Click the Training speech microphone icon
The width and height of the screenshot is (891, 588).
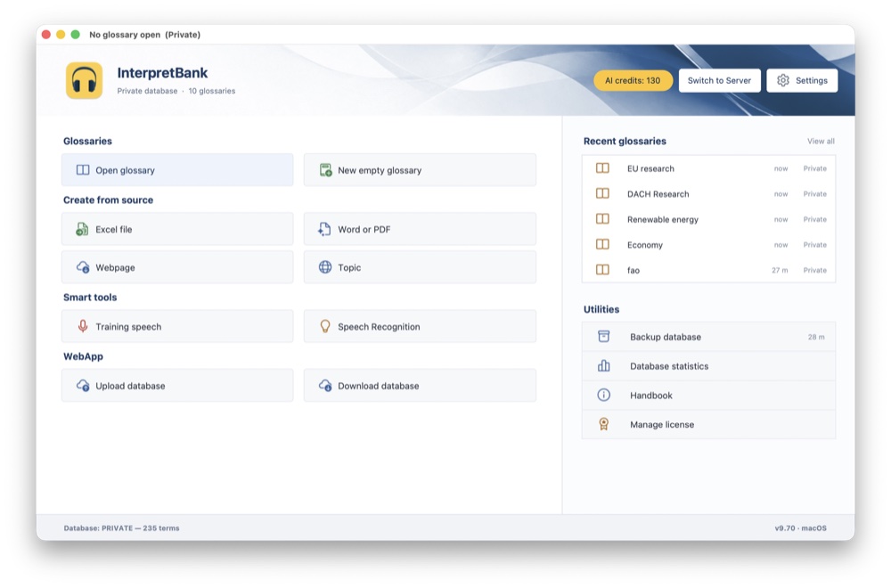83,326
